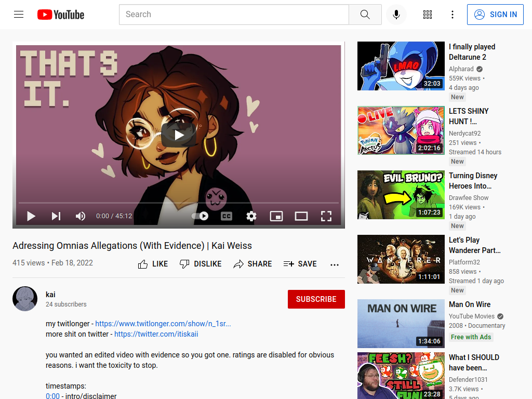Open Alpharad channel name

tap(461, 69)
